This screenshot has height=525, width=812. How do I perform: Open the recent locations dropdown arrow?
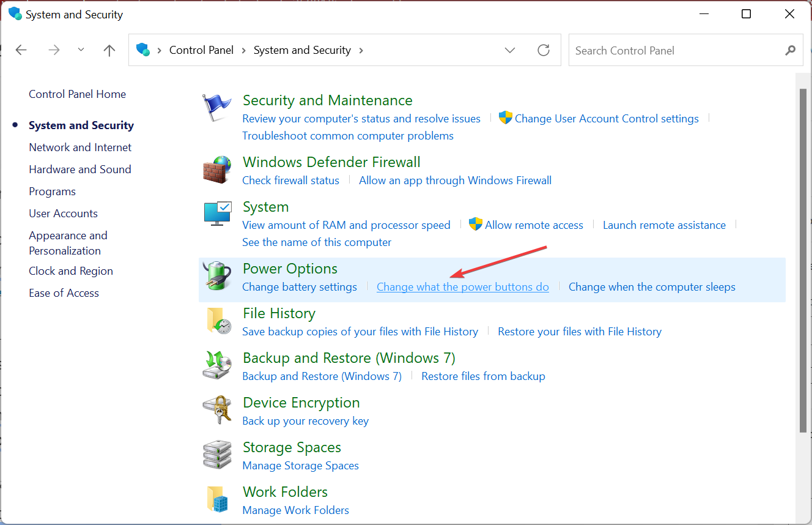coord(81,50)
